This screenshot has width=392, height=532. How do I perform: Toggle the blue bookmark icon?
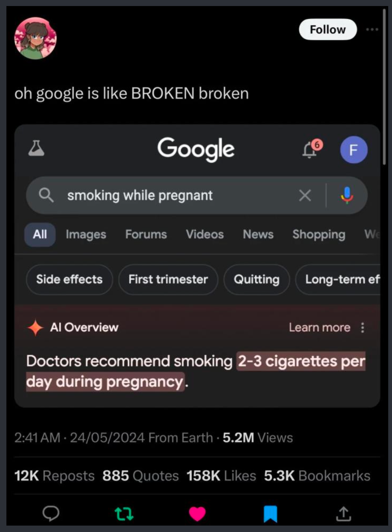tap(270, 514)
